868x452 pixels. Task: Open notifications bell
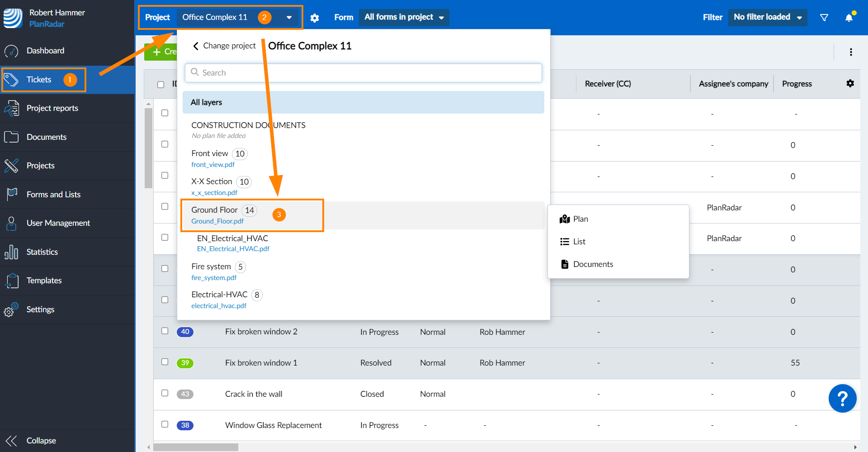click(849, 18)
